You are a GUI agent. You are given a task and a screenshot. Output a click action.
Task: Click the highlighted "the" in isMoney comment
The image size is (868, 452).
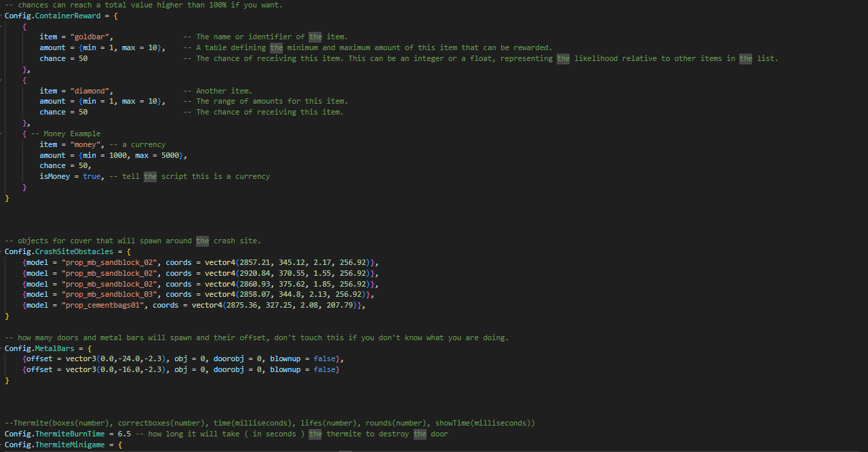(x=150, y=176)
